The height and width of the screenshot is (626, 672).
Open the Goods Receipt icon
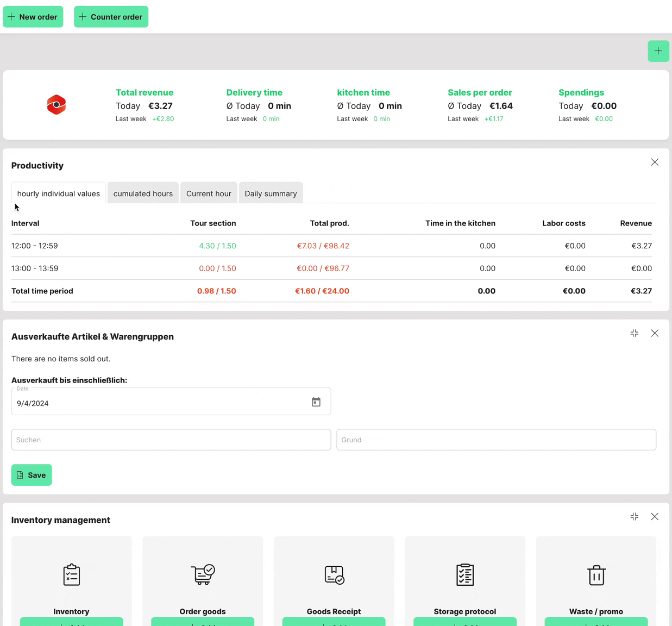click(x=334, y=575)
